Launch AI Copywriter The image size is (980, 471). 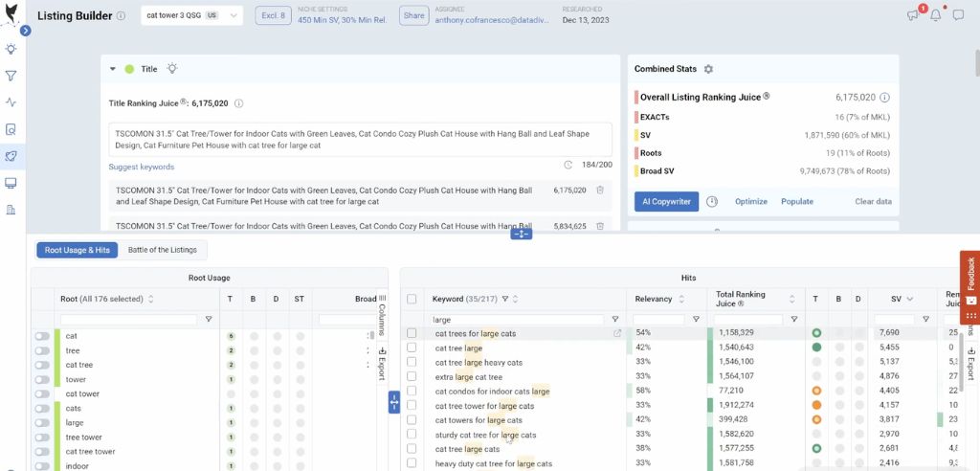click(666, 201)
